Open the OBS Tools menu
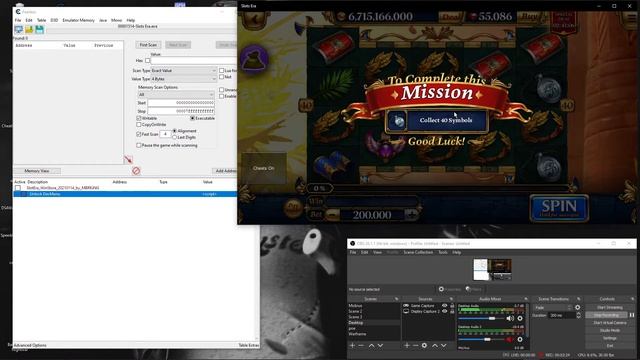This screenshot has height=360, width=640. click(443, 252)
